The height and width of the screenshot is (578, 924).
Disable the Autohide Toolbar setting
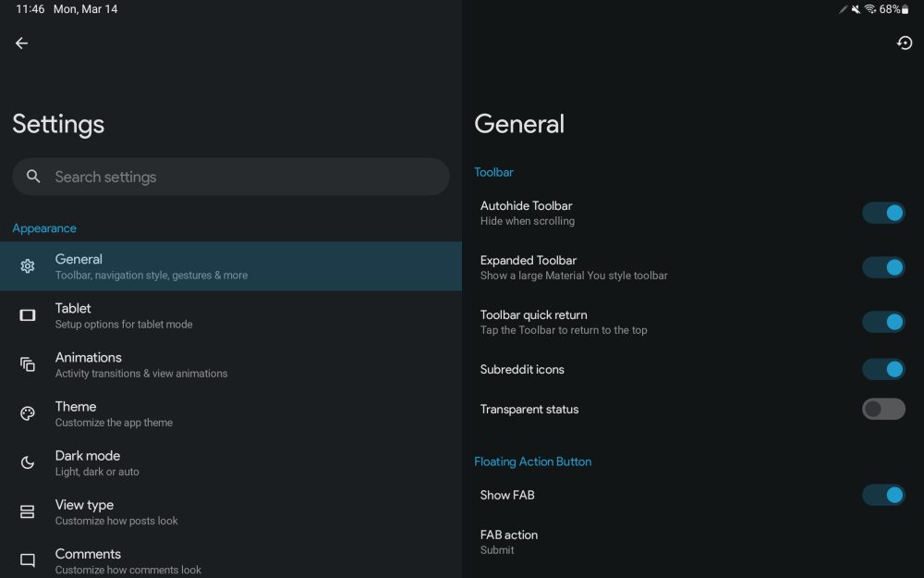(x=883, y=213)
